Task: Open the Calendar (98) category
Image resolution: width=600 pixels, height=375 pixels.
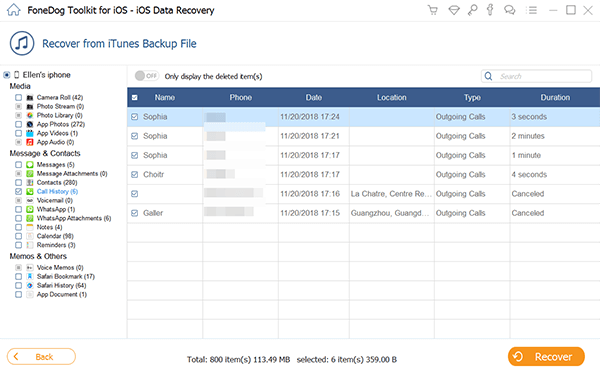Action: [x=55, y=236]
